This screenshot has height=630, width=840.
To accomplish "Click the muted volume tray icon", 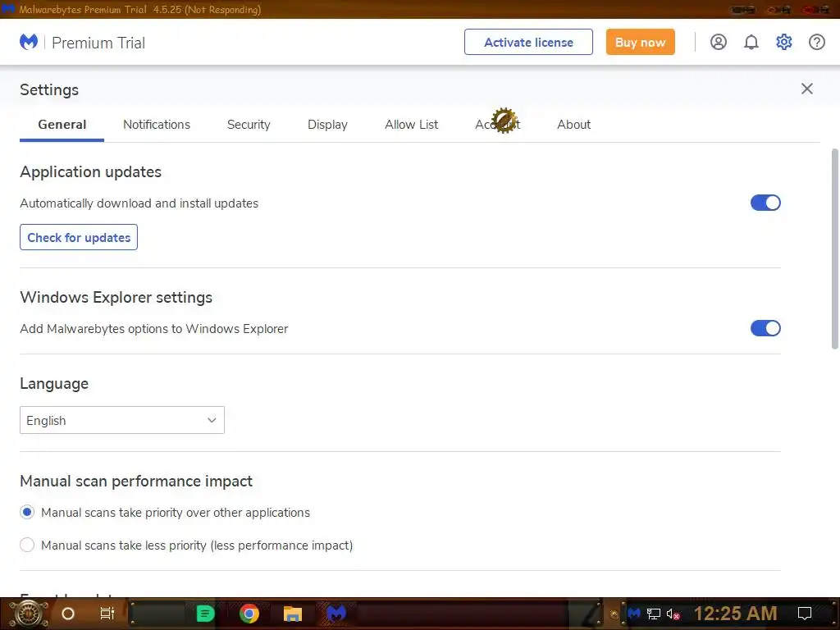I will (673, 614).
